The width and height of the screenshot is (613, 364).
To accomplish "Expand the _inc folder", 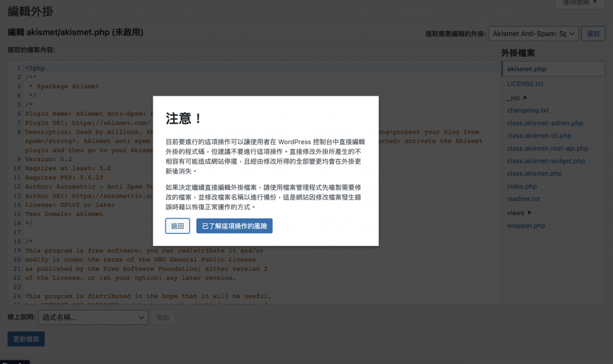I will pyautogui.click(x=517, y=98).
